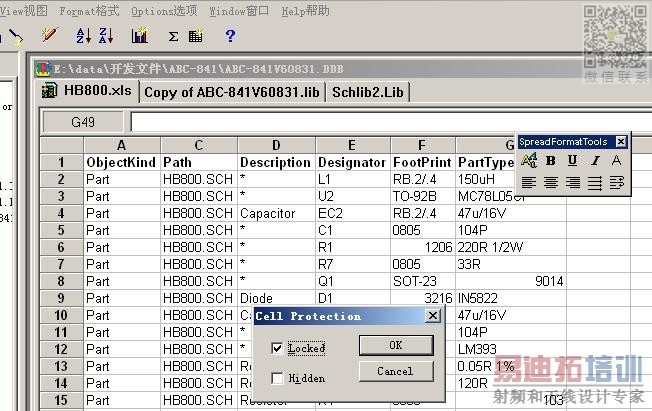Click the FootPrint header cell
The height and width of the screenshot is (411, 652).
tap(422, 162)
